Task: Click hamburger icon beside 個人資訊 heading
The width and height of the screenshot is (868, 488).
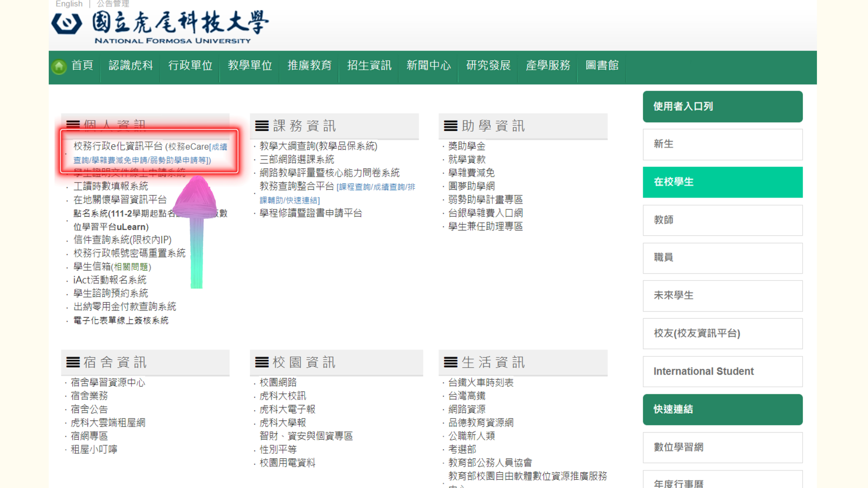Action: [73, 124]
